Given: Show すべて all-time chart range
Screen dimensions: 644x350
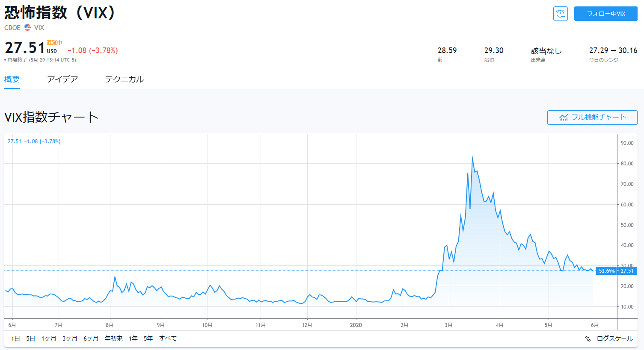Looking at the screenshot, I should point(168,338).
